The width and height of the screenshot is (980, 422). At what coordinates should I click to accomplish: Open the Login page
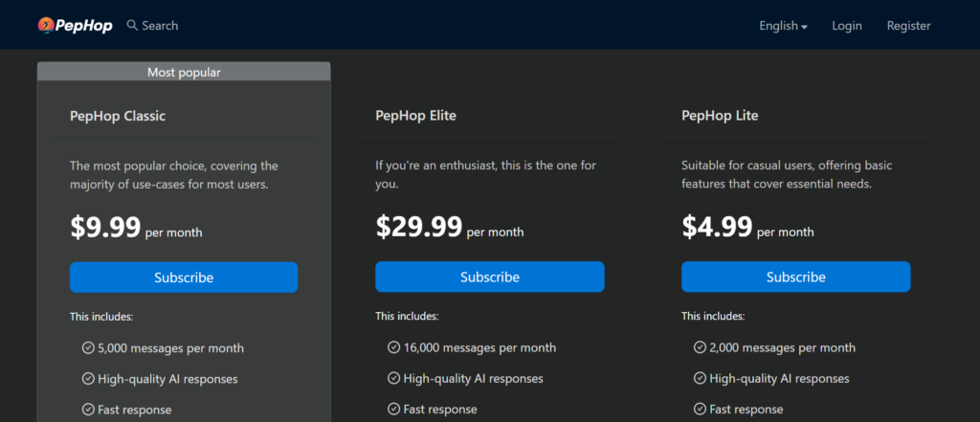[x=847, y=26]
